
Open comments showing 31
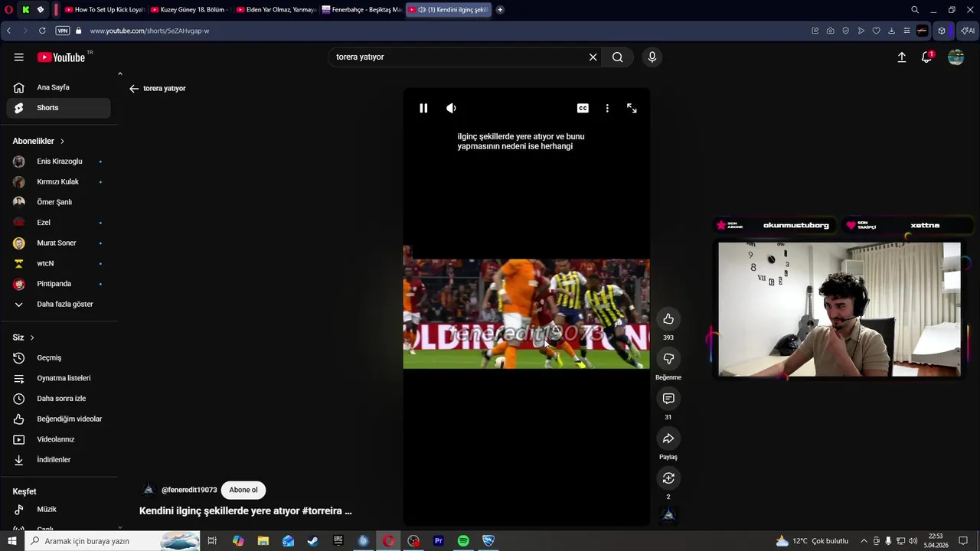tap(668, 399)
